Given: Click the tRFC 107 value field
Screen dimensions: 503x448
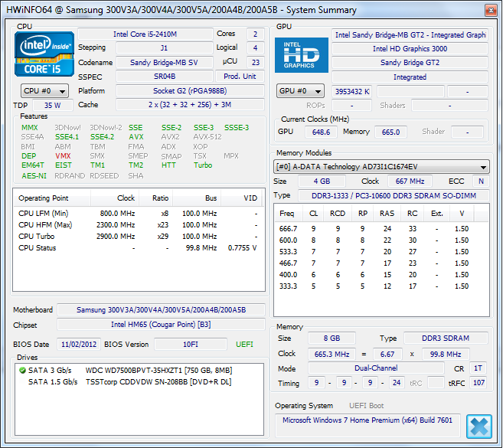Looking at the screenshot, I should [x=479, y=383].
